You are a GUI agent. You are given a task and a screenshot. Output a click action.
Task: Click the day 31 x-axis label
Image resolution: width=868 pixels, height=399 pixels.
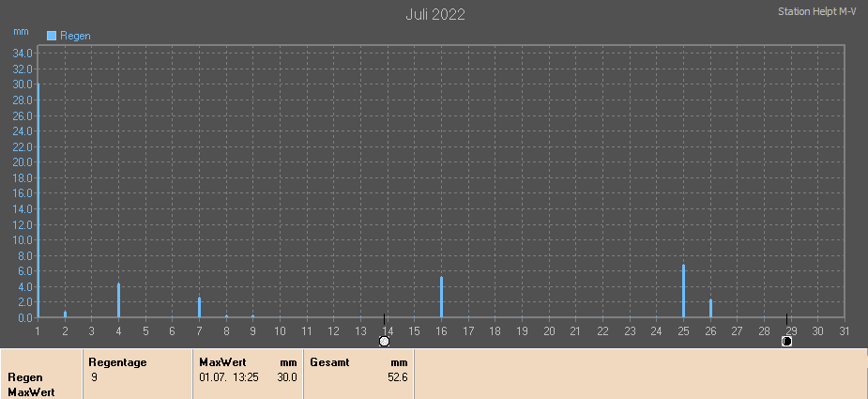click(x=845, y=330)
